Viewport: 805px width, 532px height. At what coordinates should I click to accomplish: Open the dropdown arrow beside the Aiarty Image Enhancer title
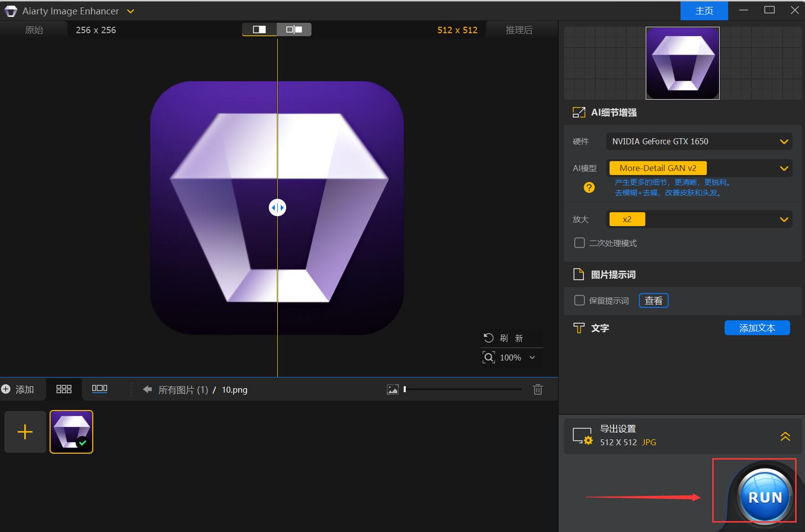point(130,11)
